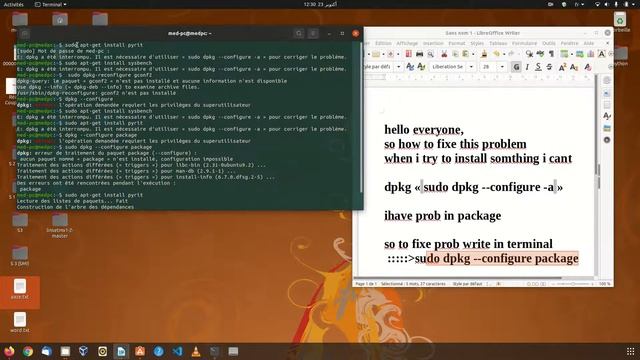
Task: Toggle Underline formatting in Writer
Action: [x=538, y=67]
